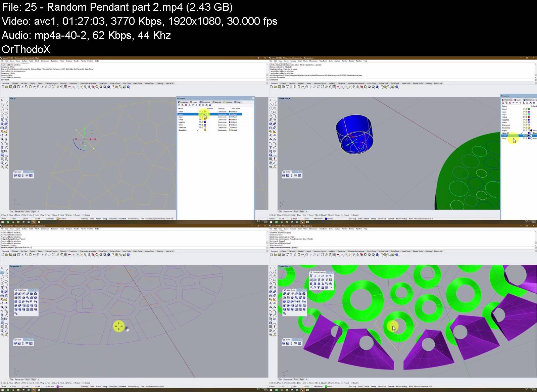This screenshot has width=537, height=392.
Task: Click command history scrollbar in top-right frame
Action: point(535,71)
